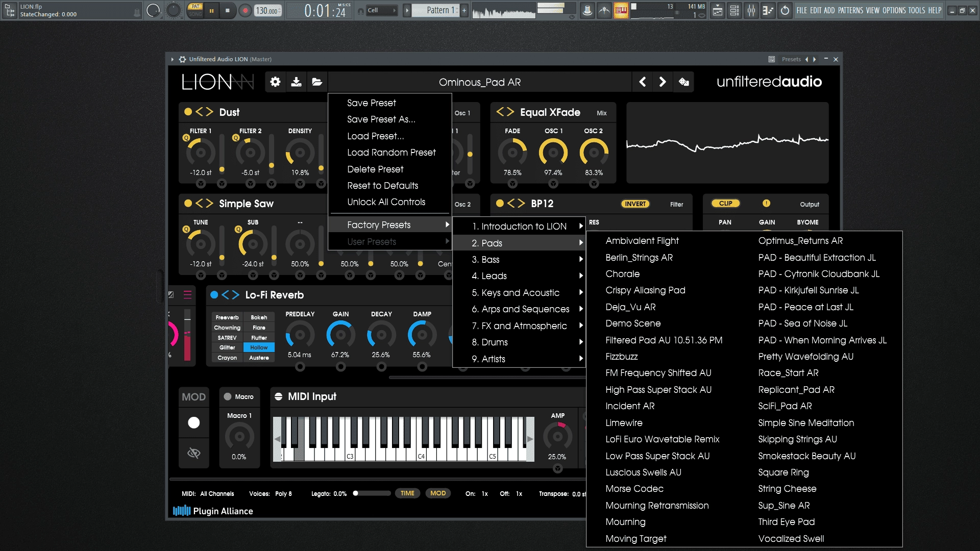Choose Unlock All Controls entry

[x=390, y=202]
